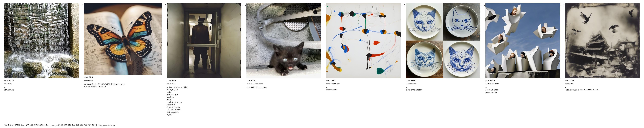Click the LEAF 0820 label
This screenshot has height=128, width=644.
(x=570, y=80)
